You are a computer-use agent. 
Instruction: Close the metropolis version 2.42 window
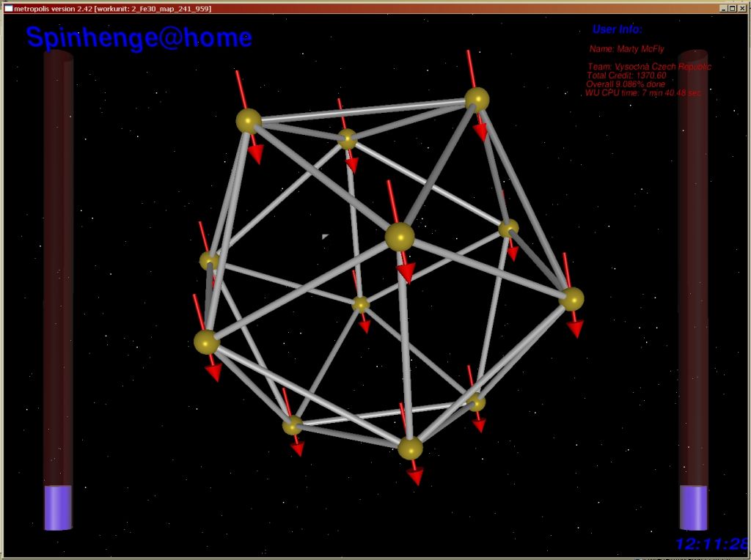tap(741, 8)
